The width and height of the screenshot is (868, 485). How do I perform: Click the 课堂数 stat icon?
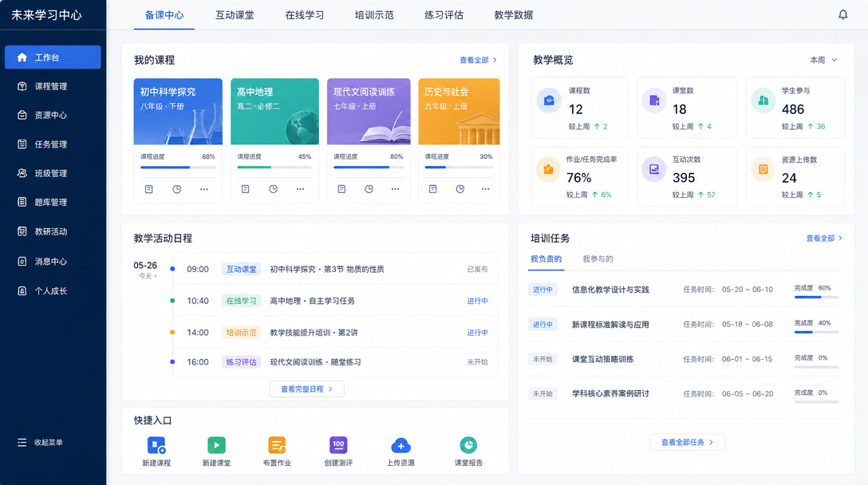click(x=653, y=101)
